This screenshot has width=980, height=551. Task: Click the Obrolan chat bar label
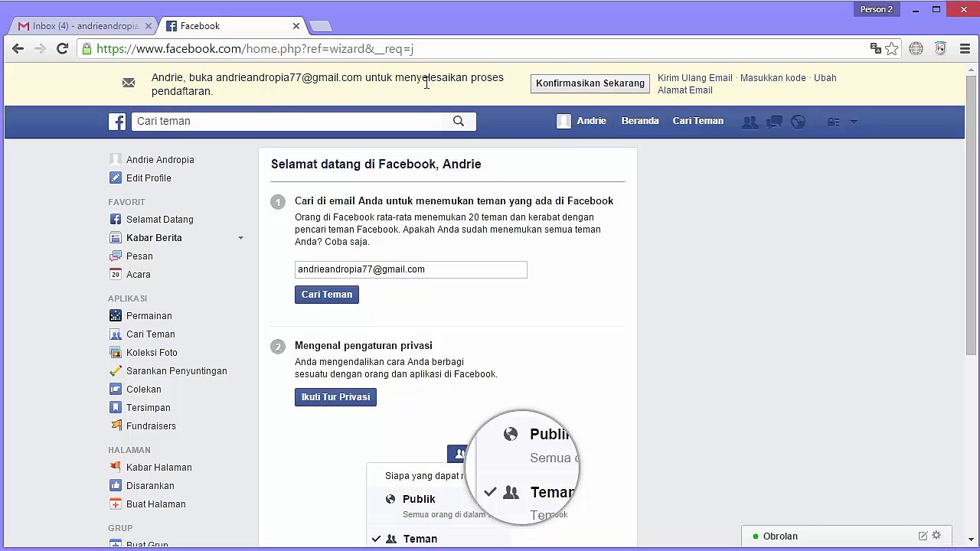(780, 536)
